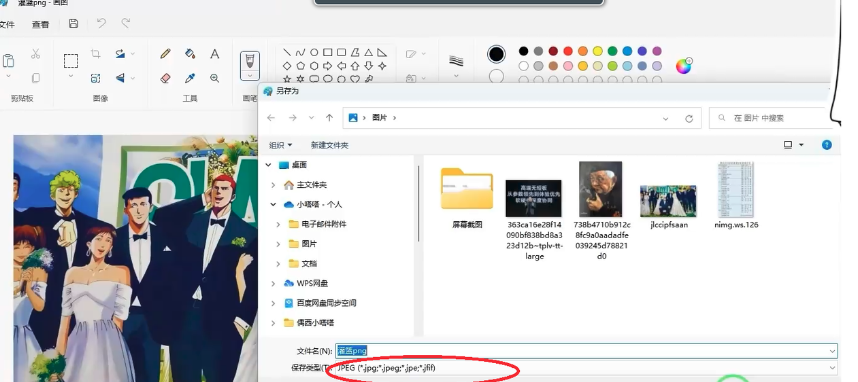
Task: Select the Color 1 black swatch
Action: 496,54
